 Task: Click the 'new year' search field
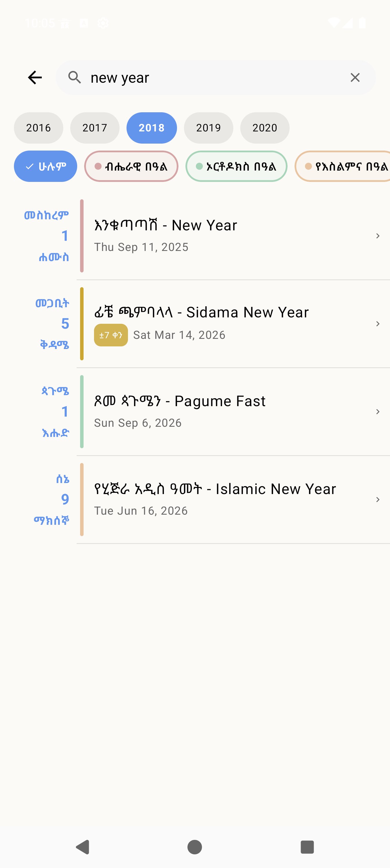point(216,77)
